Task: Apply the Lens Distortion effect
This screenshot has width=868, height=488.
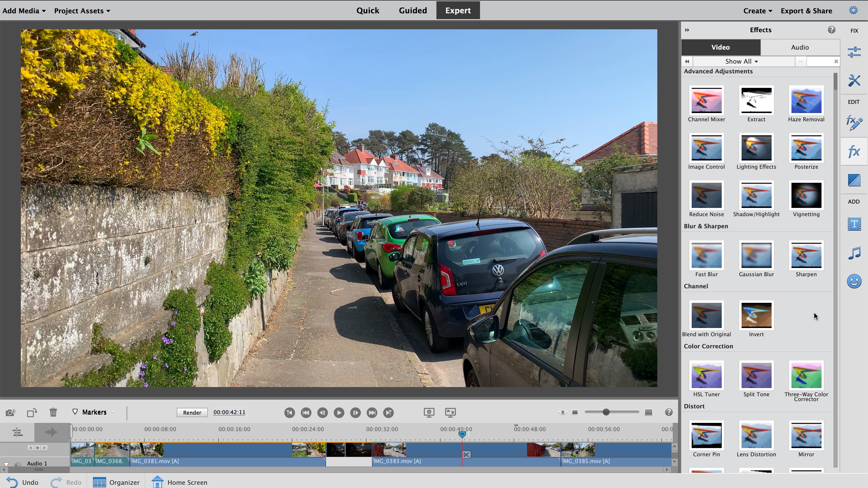Action: click(x=756, y=435)
